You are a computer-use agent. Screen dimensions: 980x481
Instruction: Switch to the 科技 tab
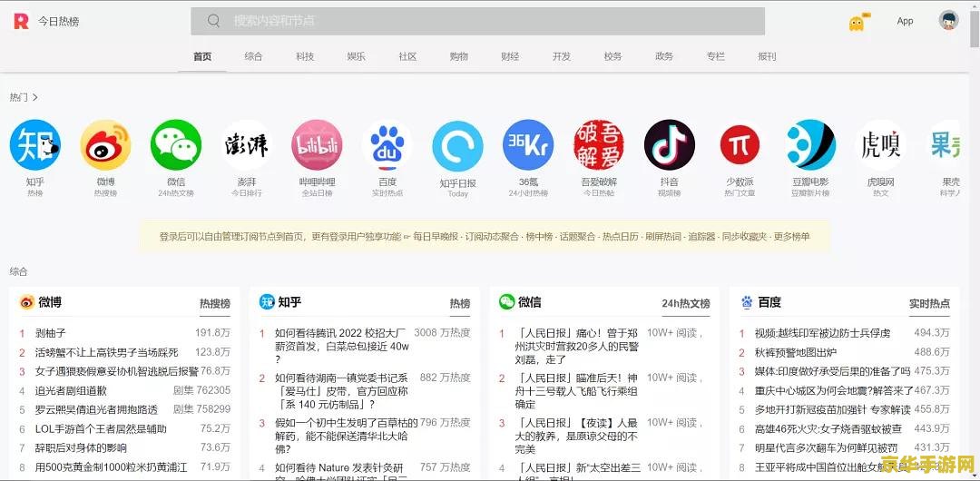click(x=305, y=56)
